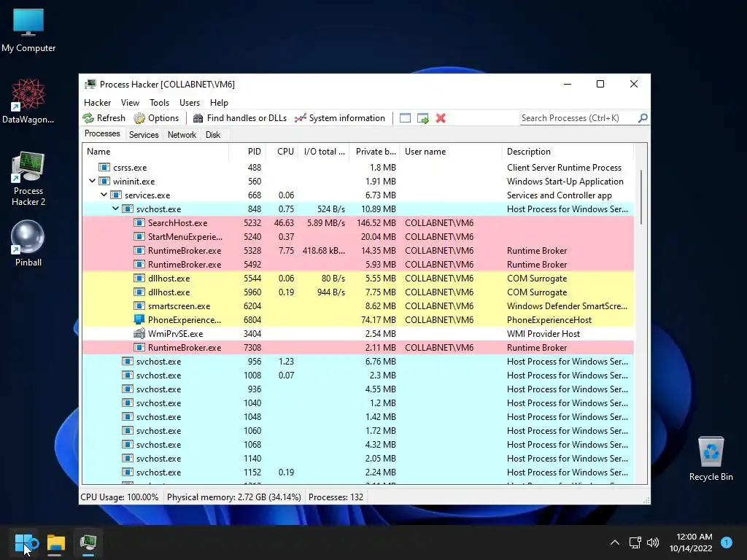Click Find handles or DLLs binoculars icon

[198, 118]
